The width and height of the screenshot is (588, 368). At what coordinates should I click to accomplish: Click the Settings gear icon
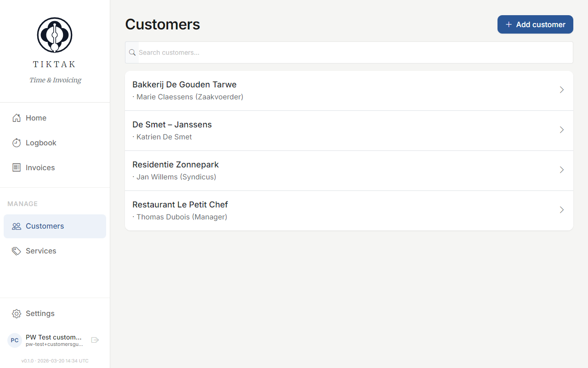coord(17,313)
